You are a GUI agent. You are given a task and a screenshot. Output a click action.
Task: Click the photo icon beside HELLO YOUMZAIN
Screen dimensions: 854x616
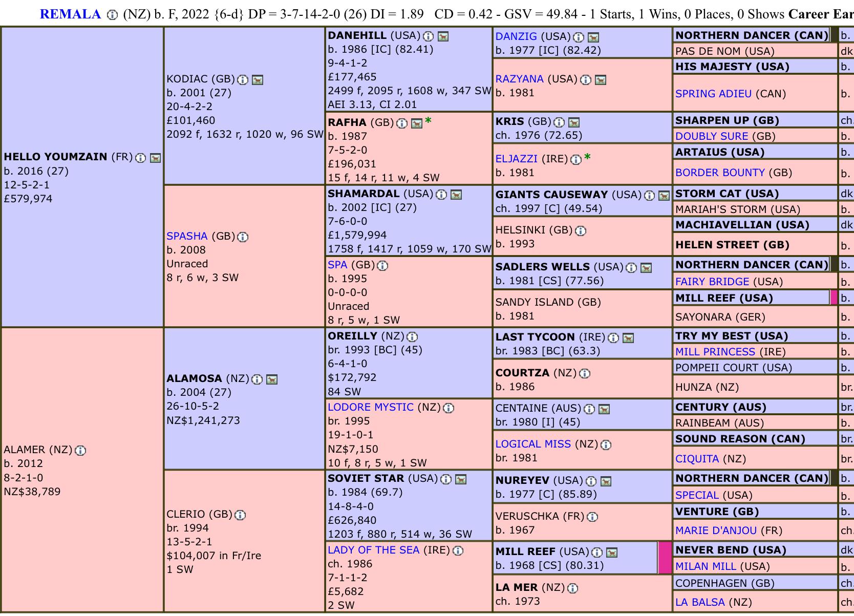pyautogui.click(x=155, y=158)
